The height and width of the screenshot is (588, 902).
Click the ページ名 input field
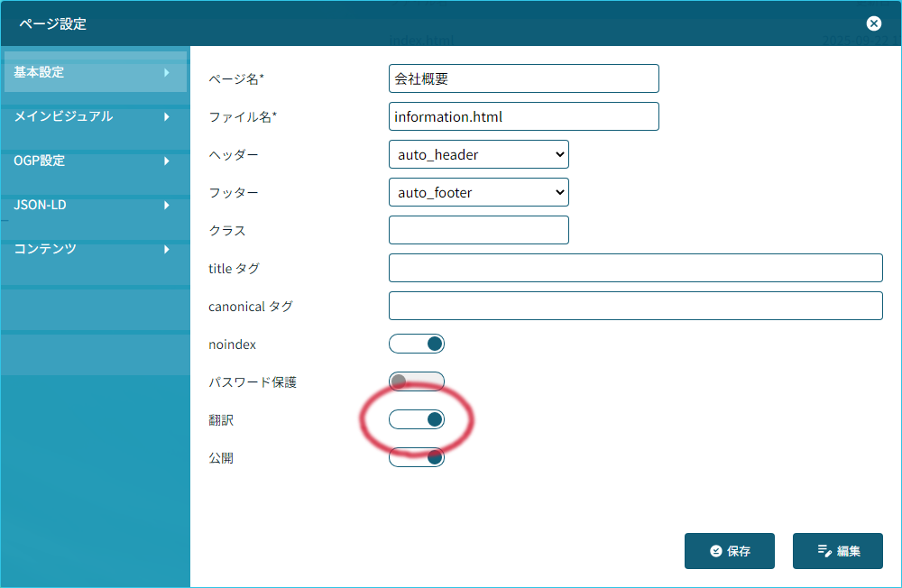[523, 78]
